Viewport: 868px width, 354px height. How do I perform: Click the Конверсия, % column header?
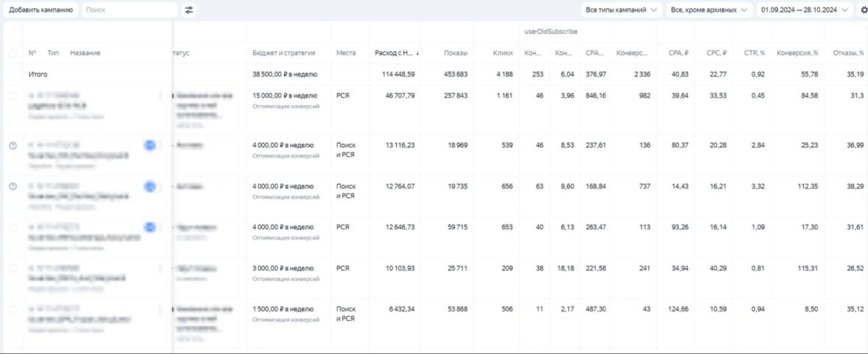[798, 53]
